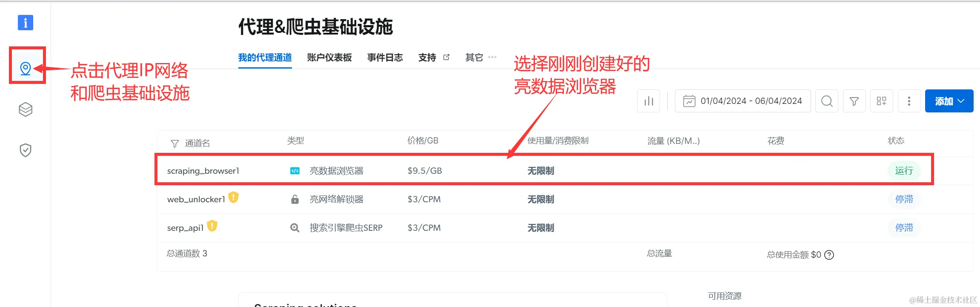Click external link icon next to 支持

coord(446,57)
